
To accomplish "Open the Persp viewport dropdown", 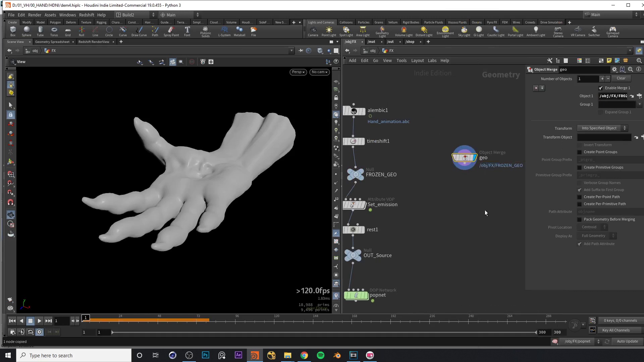I will (298, 72).
